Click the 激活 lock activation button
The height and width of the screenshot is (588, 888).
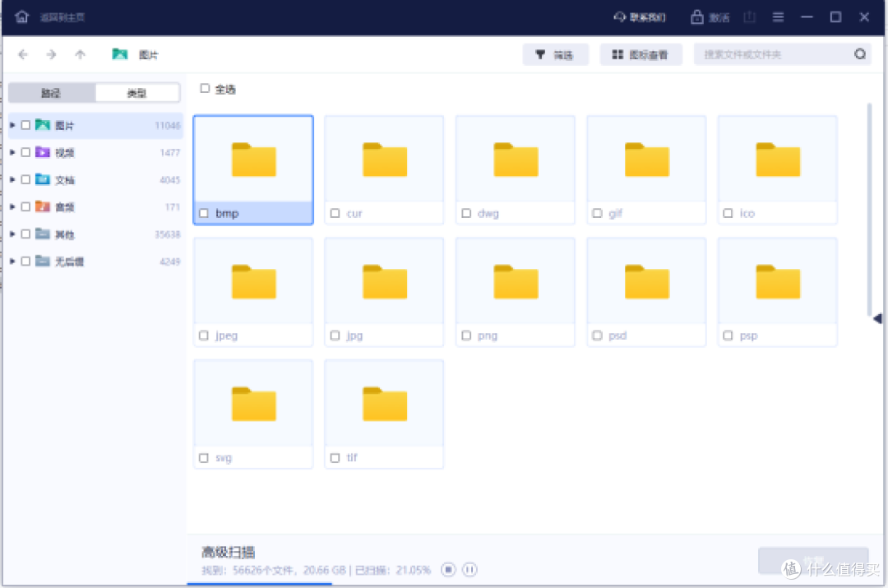710,17
